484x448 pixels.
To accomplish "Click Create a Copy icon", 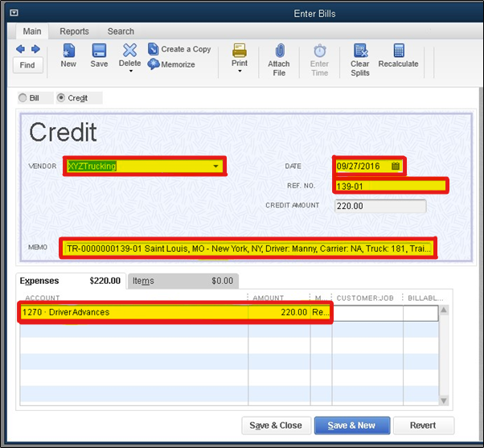I will [x=154, y=49].
